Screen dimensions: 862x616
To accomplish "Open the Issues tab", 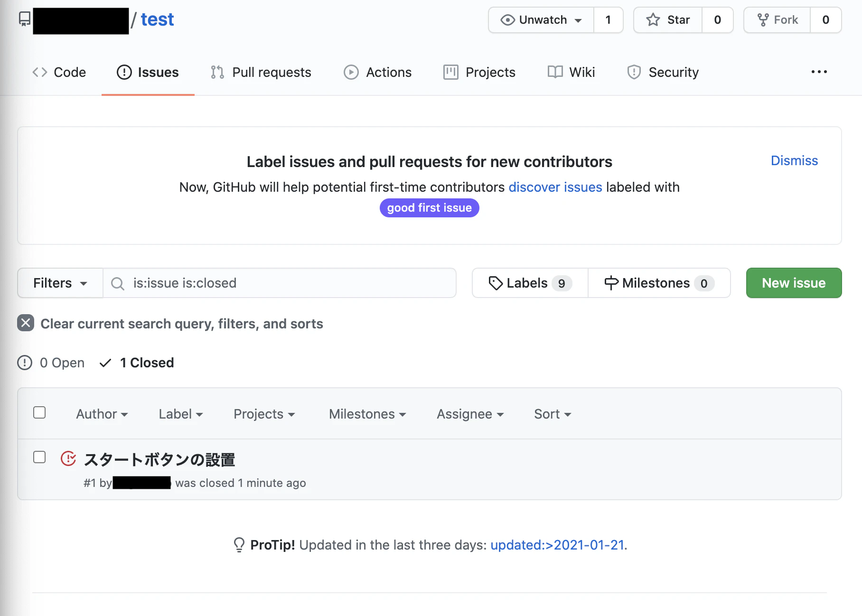I will coord(148,72).
